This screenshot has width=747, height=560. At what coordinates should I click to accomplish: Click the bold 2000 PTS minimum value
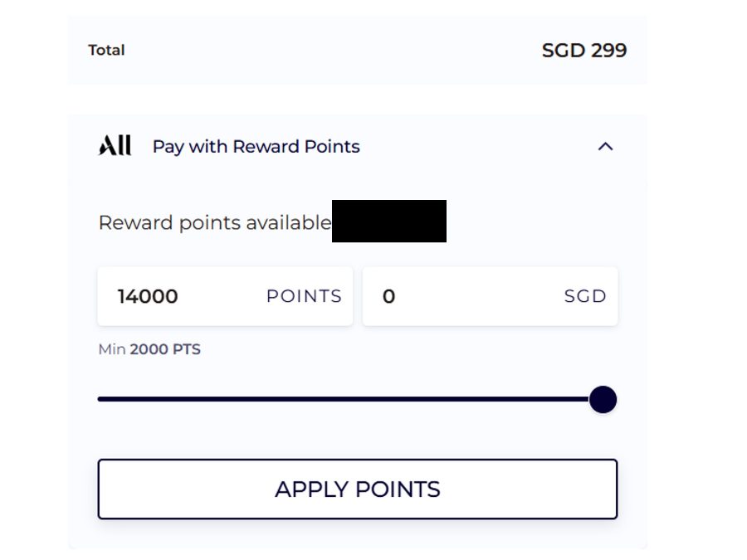click(165, 349)
